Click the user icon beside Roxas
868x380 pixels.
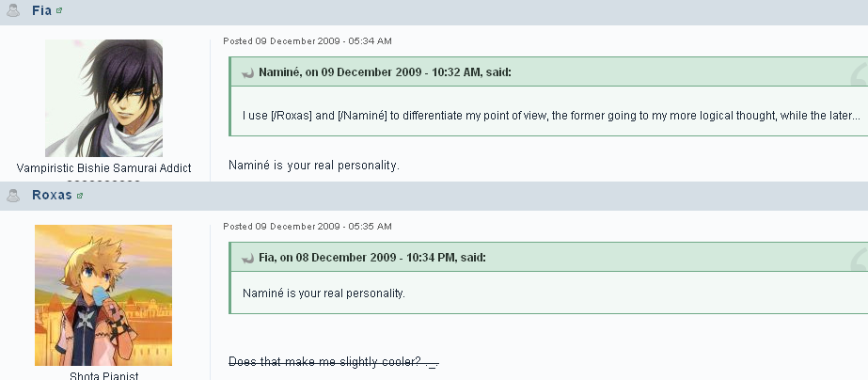13,195
